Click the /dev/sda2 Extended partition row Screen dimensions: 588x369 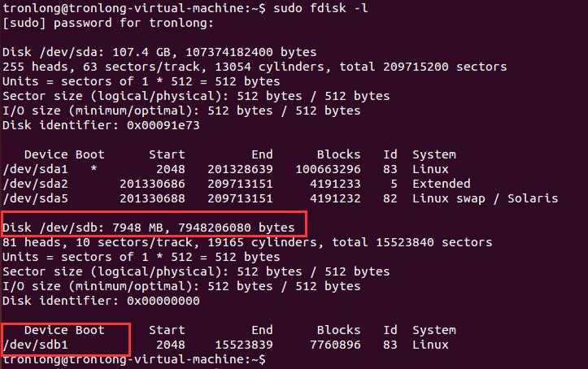pos(236,184)
